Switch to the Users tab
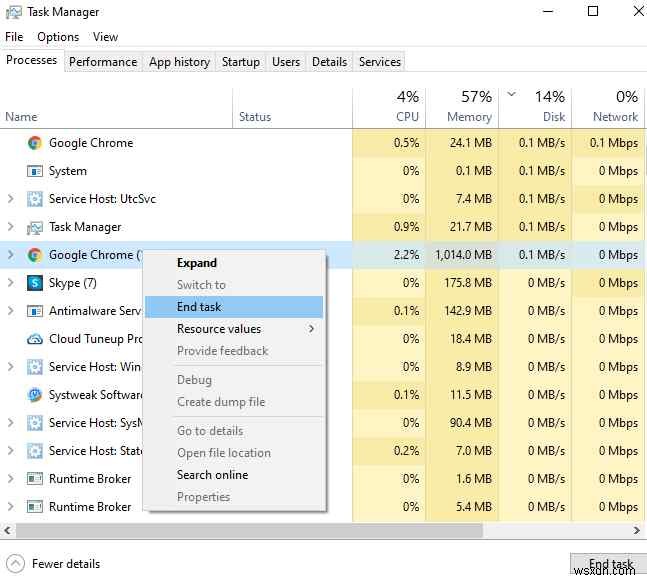Screen dimensions: 647x581 pyautogui.click(x=286, y=62)
